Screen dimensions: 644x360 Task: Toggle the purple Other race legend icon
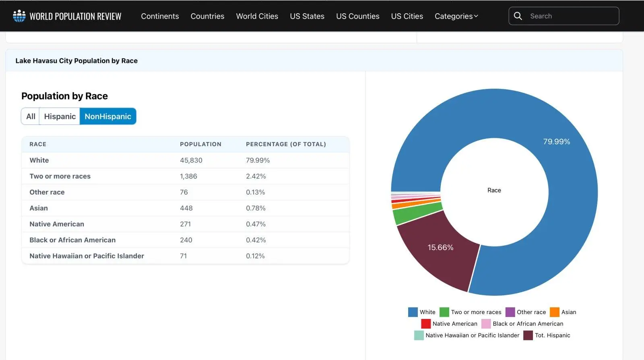click(x=510, y=312)
